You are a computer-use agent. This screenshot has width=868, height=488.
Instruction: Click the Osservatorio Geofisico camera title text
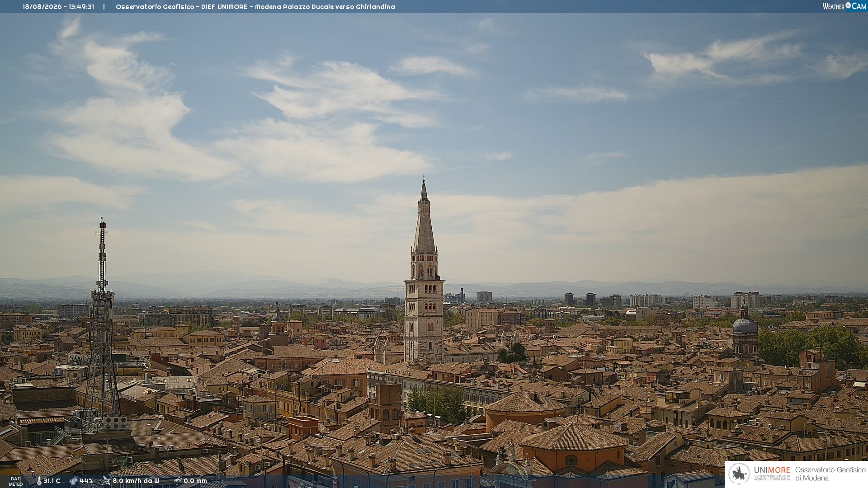255,7
